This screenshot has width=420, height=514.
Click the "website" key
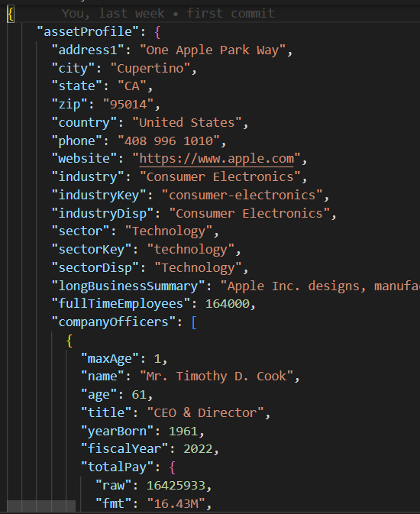click(84, 159)
